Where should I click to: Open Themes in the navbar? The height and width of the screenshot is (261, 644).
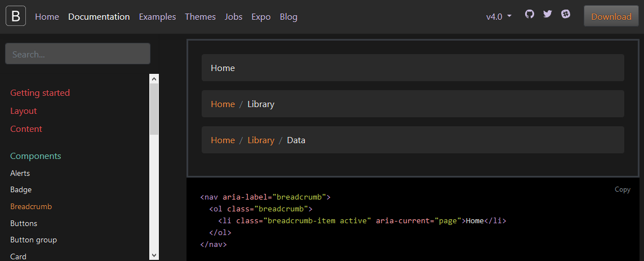click(200, 17)
